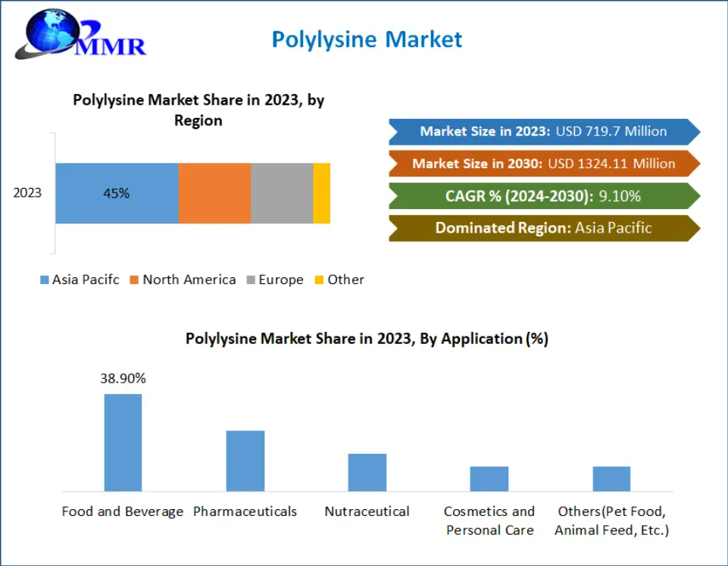Select the Food and Beverage bar
Image resolution: width=728 pixels, height=566 pixels.
[x=123, y=442]
